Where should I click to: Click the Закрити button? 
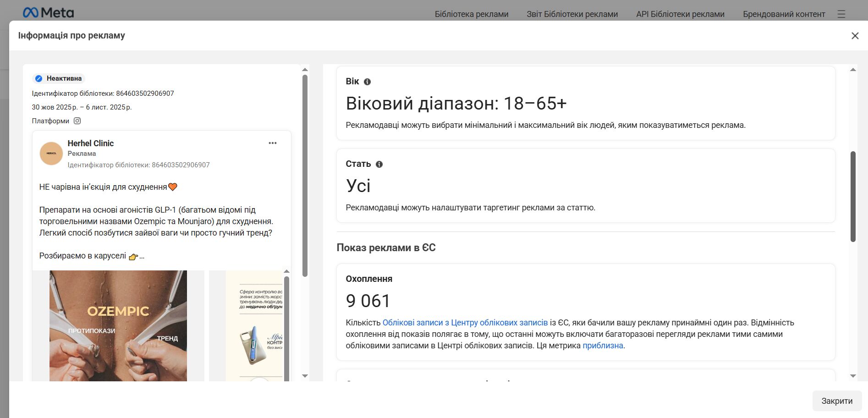837,401
